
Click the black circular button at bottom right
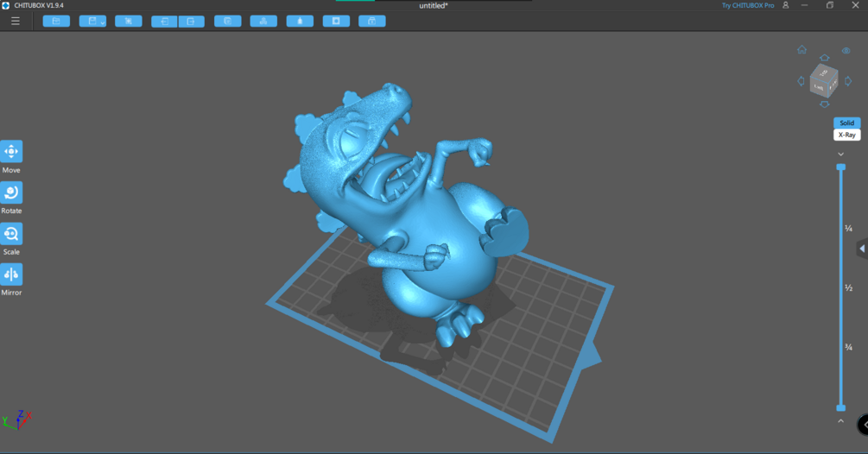[863, 425]
